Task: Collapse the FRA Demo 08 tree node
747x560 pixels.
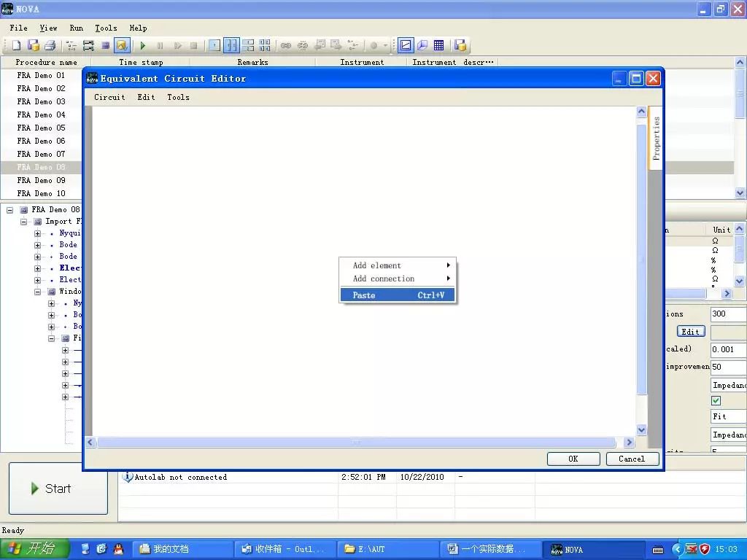Action: click(x=9, y=210)
